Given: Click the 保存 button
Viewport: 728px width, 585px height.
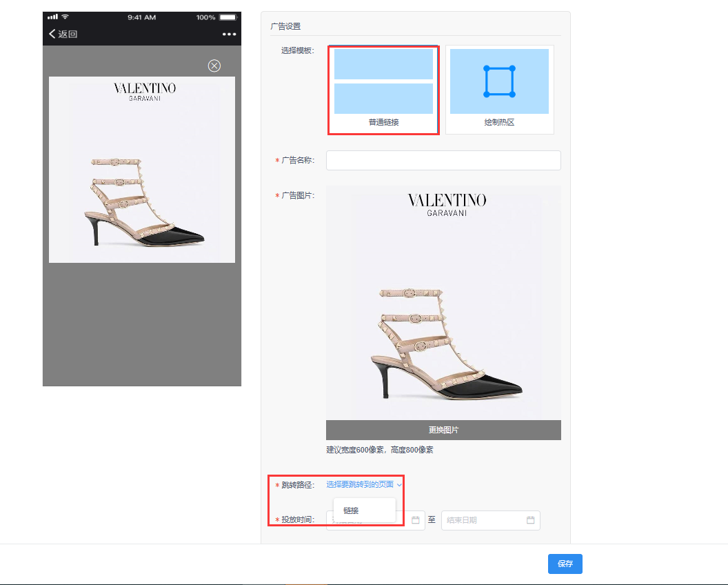Looking at the screenshot, I should [x=565, y=564].
